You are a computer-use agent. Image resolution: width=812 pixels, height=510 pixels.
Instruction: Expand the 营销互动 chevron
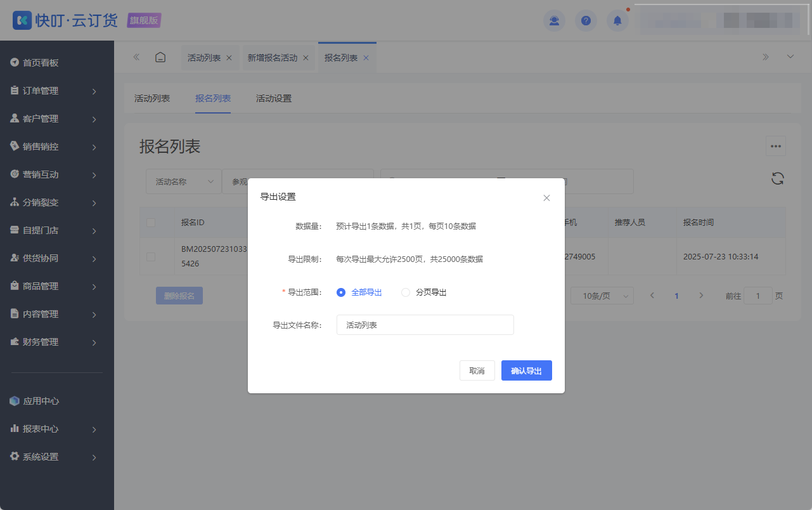tap(94, 175)
